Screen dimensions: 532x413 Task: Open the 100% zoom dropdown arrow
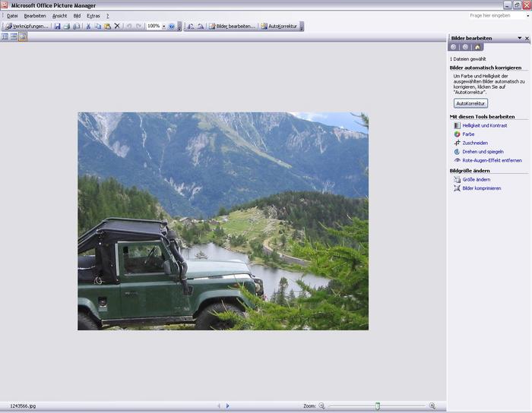click(x=164, y=26)
